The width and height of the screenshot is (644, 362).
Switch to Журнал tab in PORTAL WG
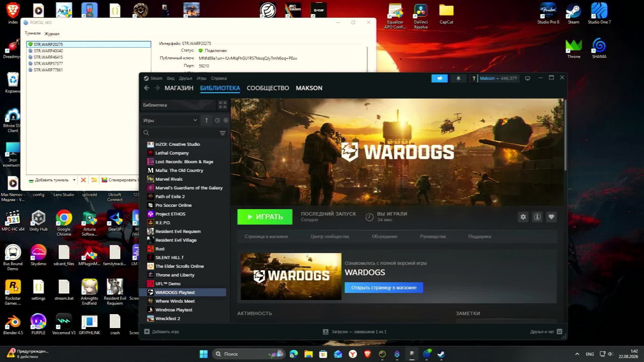point(52,34)
